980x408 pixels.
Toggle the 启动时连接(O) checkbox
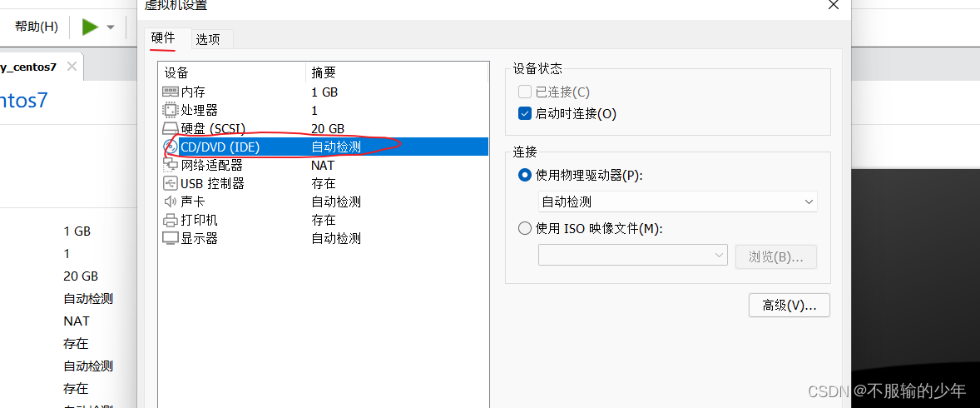(524, 113)
